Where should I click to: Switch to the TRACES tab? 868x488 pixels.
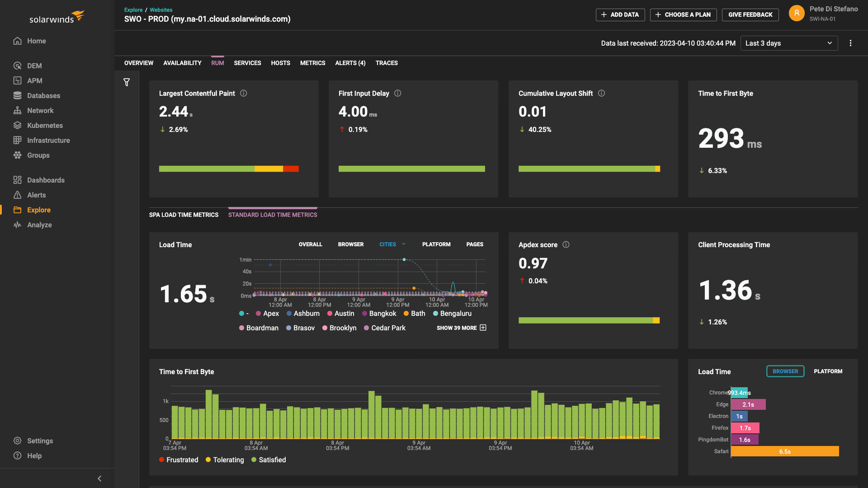point(387,63)
